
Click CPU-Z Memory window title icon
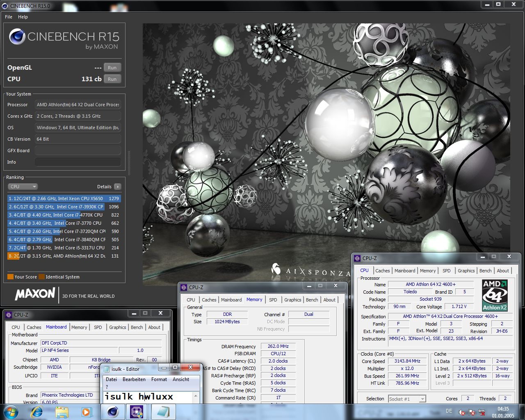pos(184,287)
